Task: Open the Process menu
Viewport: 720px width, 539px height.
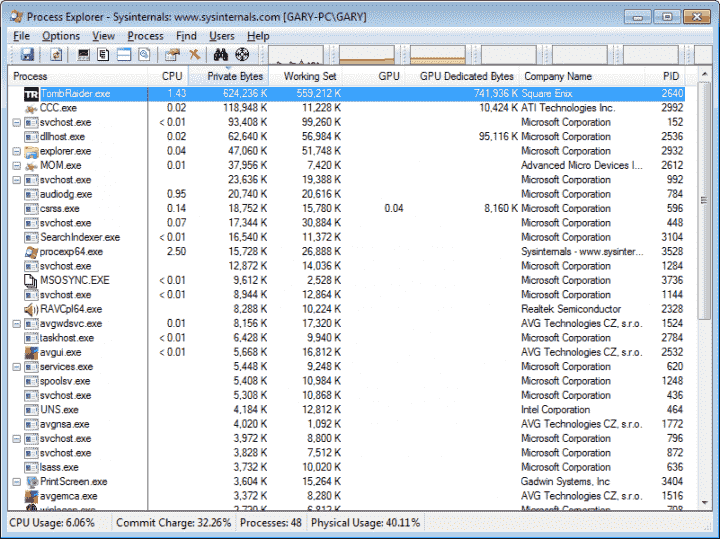Action: 145,36
